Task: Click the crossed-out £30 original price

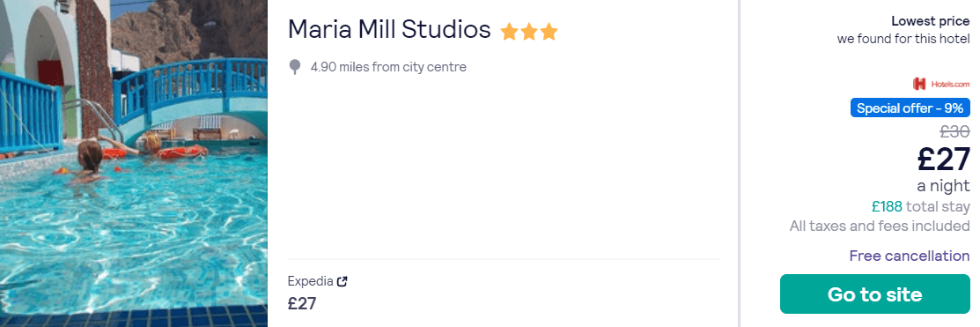Action: 955,131
